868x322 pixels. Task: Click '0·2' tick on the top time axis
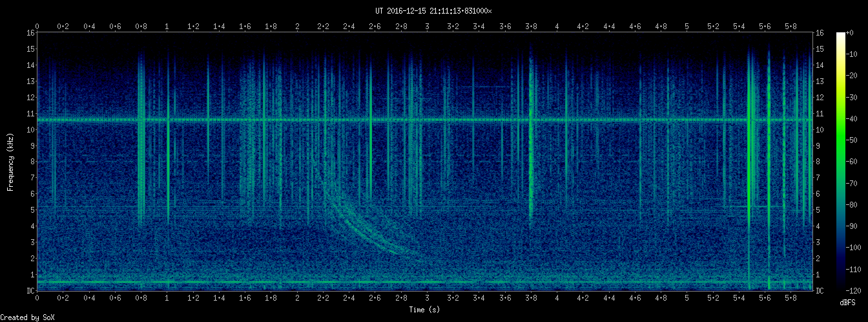coord(63,27)
